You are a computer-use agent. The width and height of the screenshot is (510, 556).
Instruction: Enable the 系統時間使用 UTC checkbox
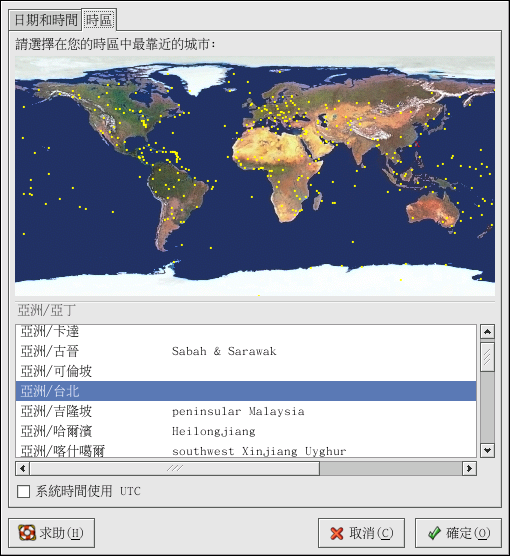point(23,491)
